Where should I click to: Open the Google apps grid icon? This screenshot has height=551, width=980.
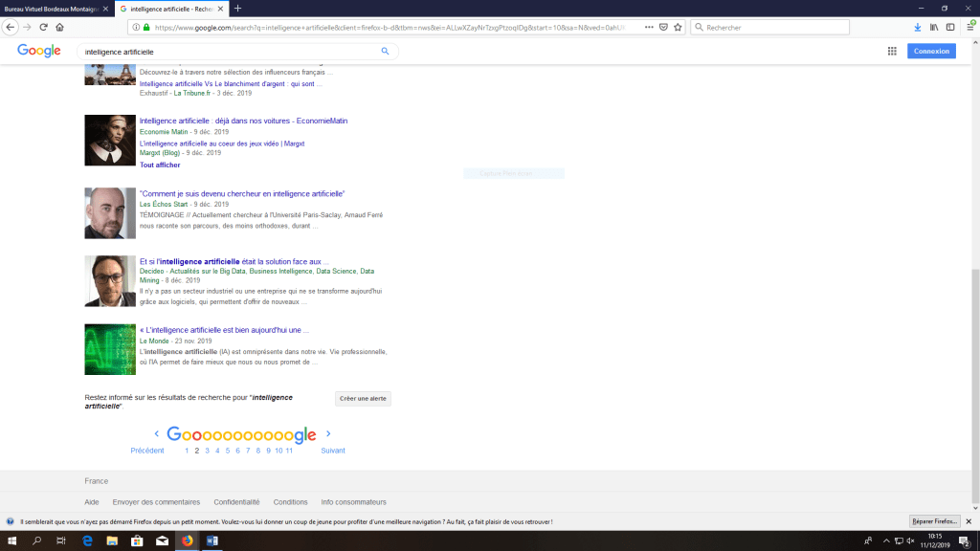pos(892,52)
